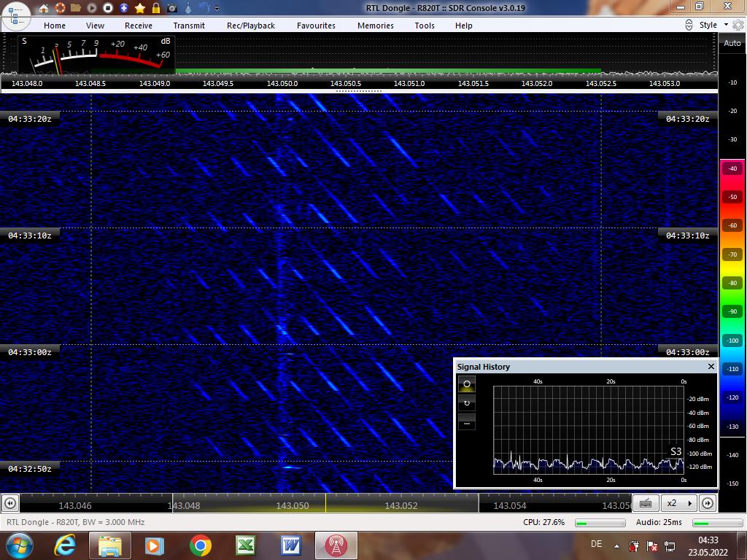Screen dimensions: 747x560
Task: Open the Memories ribbon tab
Action: (x=376, y=26)
